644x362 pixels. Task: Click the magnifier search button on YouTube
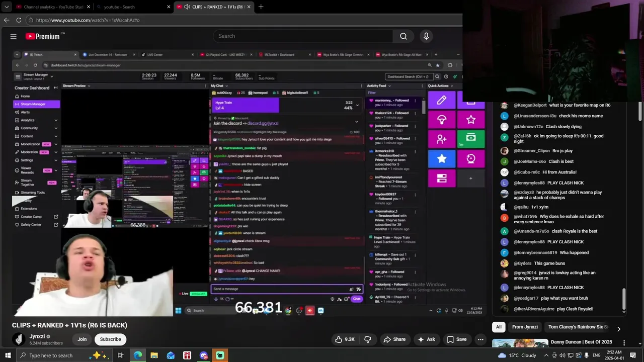[x=403, y=36]
